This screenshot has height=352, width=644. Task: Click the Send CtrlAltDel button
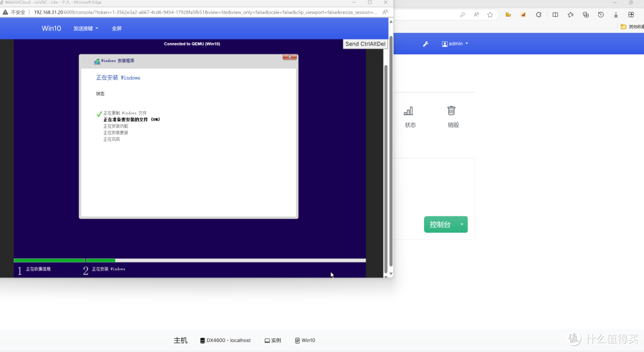(x=365, y=44)
